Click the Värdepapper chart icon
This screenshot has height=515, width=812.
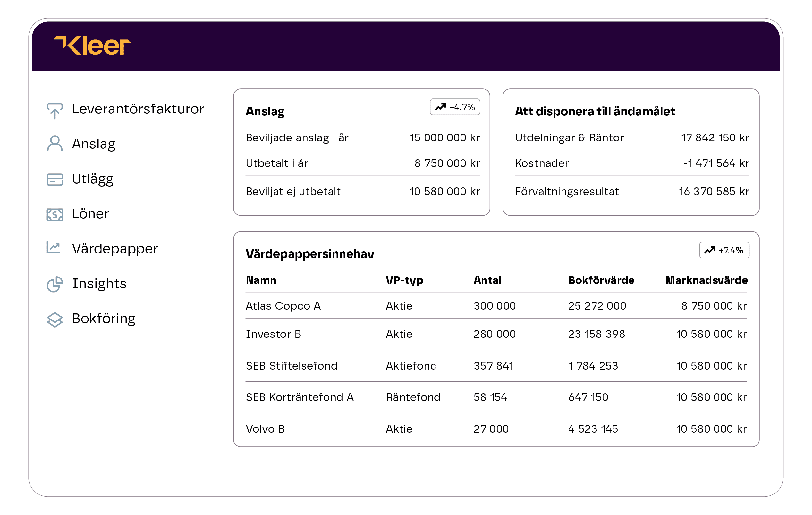tap(54, 248)
